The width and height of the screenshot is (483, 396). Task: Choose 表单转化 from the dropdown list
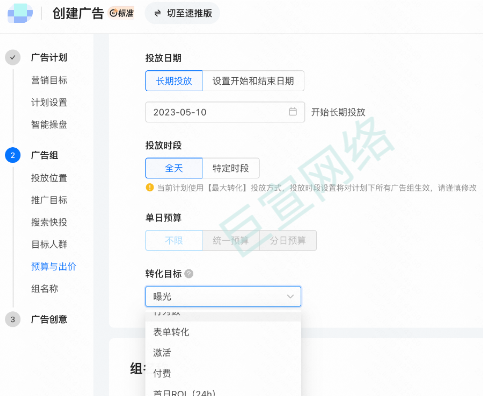click(x=223, y=332)
